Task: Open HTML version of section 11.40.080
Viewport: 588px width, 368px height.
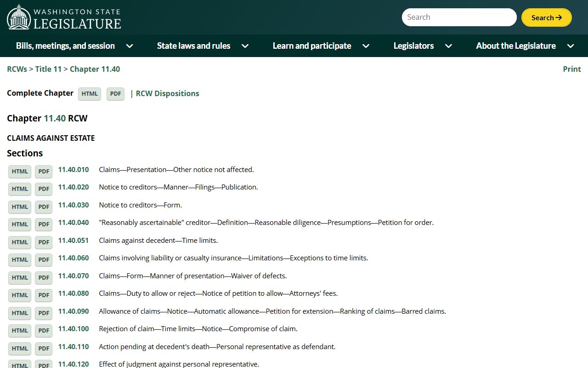Action: point(20,295)
